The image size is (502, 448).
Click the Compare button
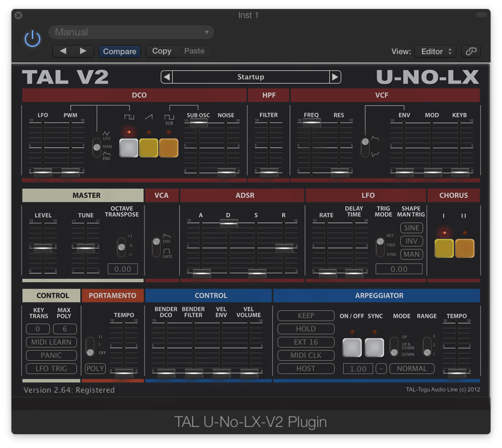click(120, 51)
